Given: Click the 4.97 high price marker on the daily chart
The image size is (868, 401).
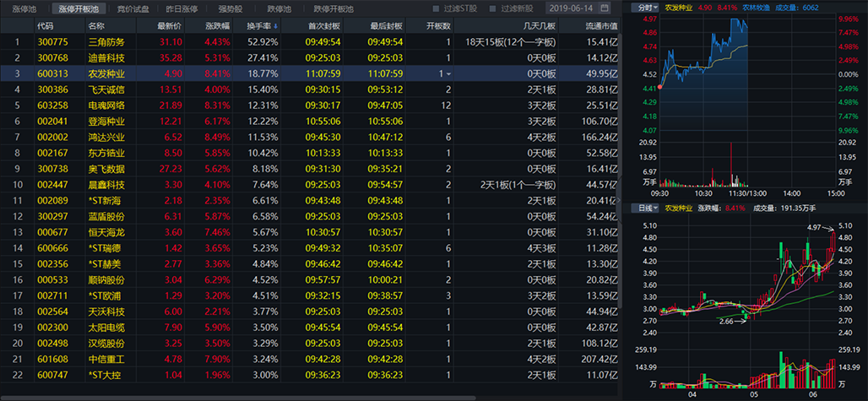Looking at the screenshot, I should tap(814, 227).
